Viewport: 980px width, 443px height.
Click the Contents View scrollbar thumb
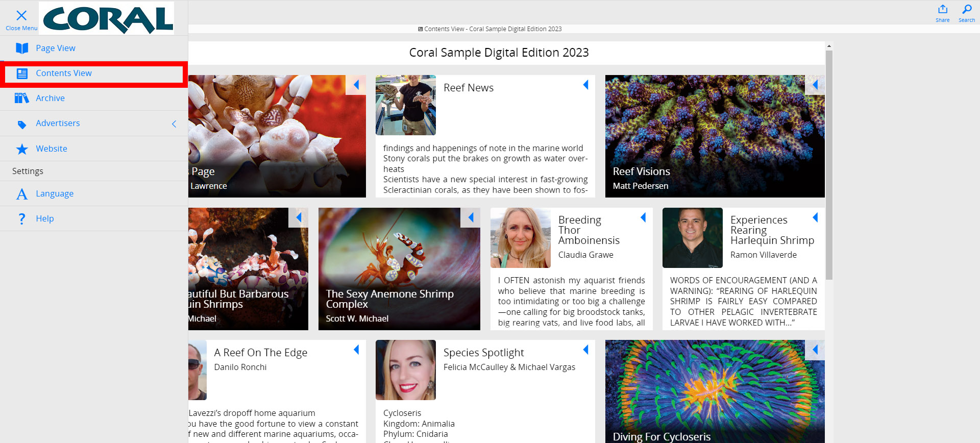(x=829, y=165)
